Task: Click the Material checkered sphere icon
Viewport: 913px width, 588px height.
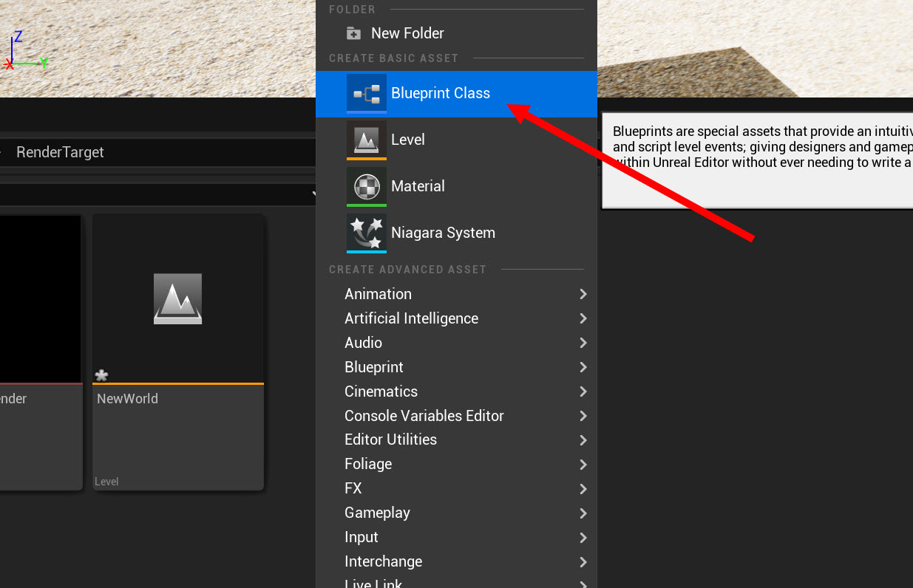Action: pos(366,187)
